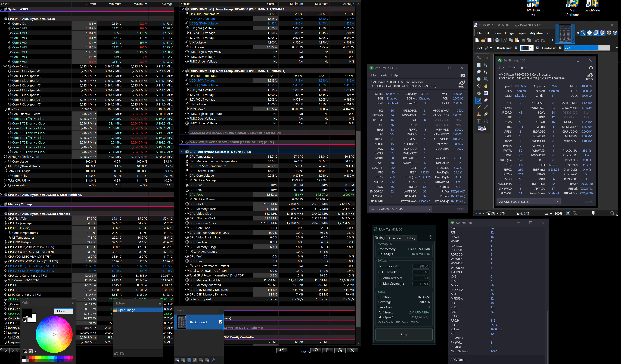Select the Text tool in Paint.NET

click(x=479, y=121)
